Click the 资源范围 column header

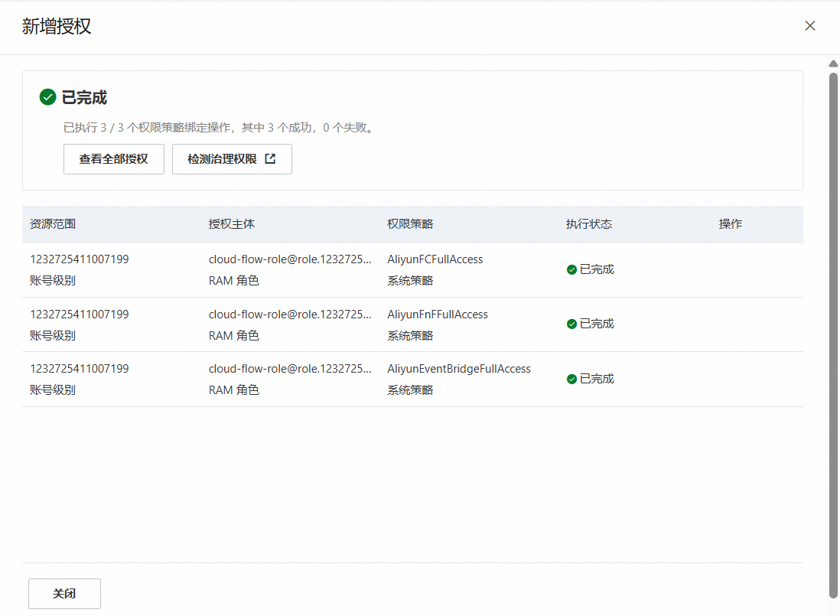coord(53,224)
